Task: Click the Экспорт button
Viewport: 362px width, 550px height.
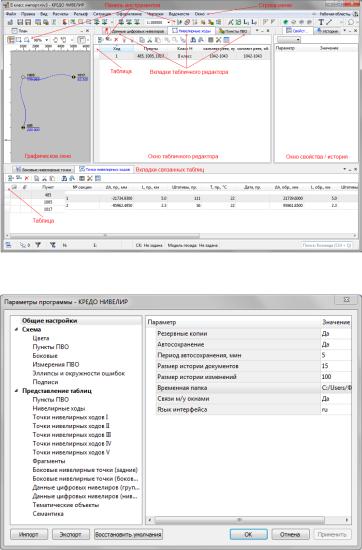Action: pyautogui.click(x=71, y=535)
